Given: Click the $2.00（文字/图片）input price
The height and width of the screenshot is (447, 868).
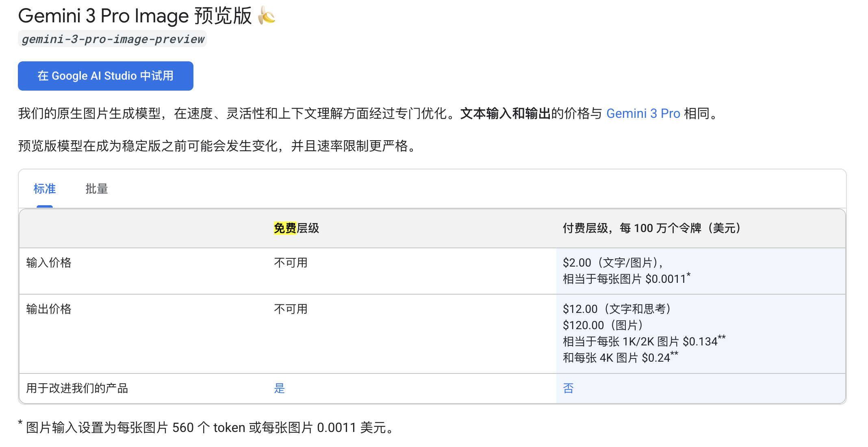Looking at the screenshot, I should coord(613,263).
